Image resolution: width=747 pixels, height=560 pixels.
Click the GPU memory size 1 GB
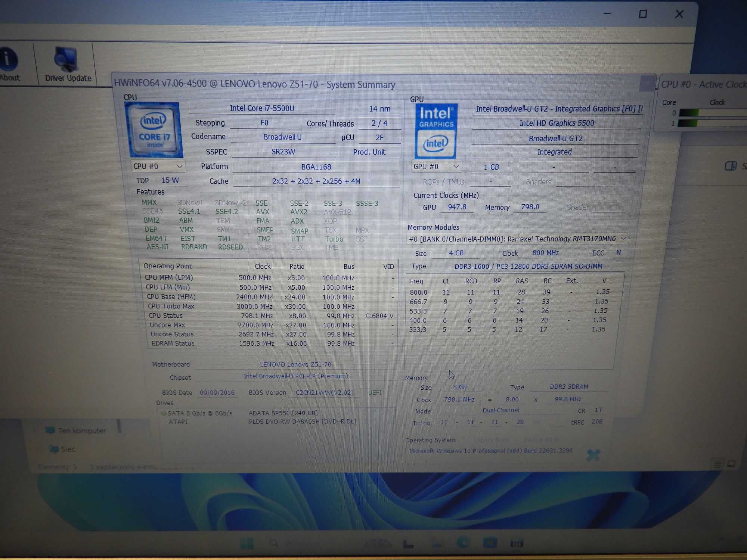[x=491, y=167]
